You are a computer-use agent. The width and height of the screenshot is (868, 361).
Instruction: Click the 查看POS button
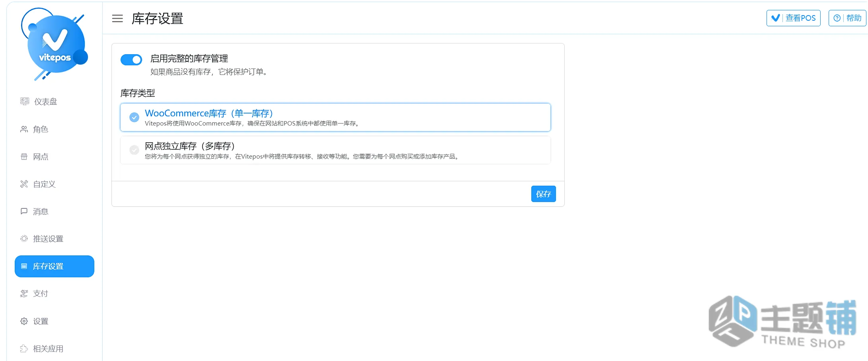793,18
